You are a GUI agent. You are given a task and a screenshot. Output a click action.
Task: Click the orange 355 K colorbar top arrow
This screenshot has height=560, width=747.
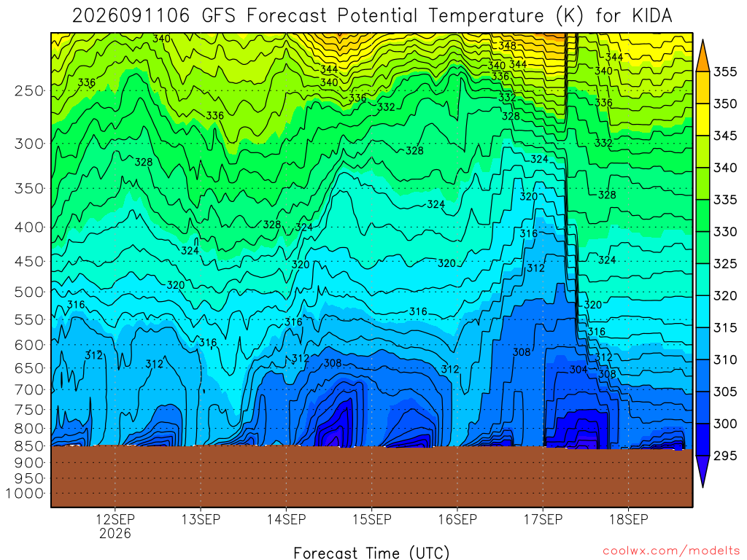tap(703, 55)
